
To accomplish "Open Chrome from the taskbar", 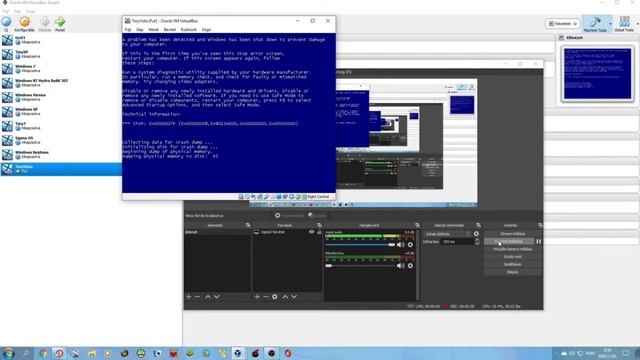I will (43, 353).
